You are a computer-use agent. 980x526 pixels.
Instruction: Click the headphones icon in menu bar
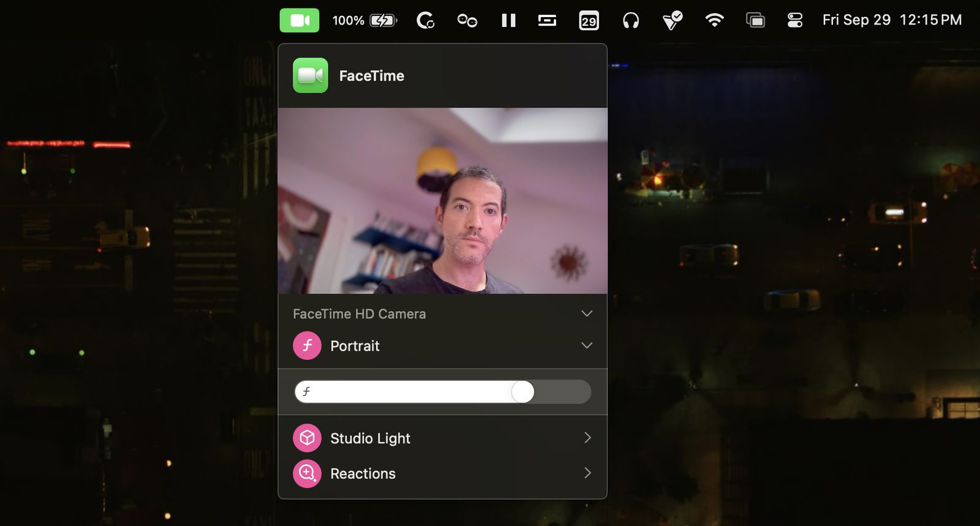(631, 20)
